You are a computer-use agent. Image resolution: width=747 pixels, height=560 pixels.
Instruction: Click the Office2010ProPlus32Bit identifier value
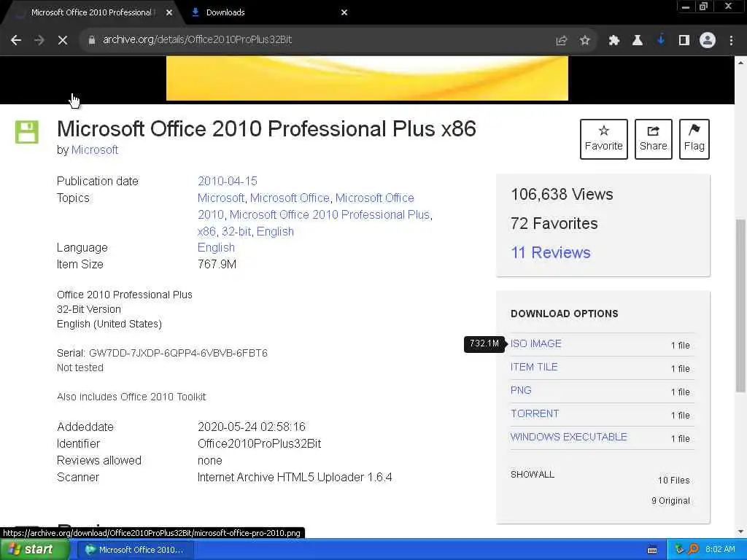(x=259, y=444)
